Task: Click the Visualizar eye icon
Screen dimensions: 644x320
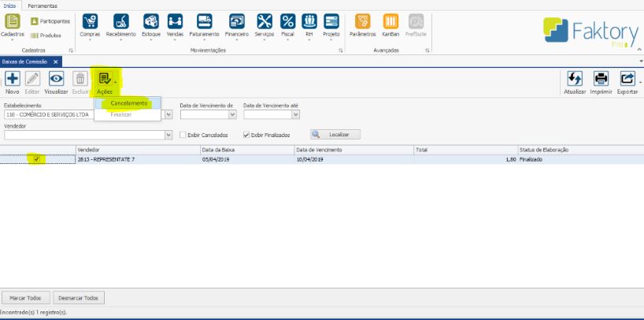Action: (x=56, y=79)
